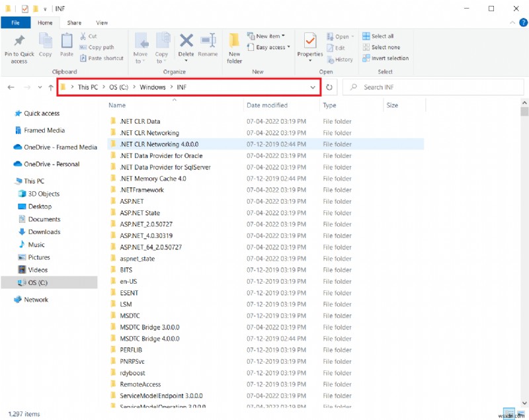Sort by the Type column header
Screen dimensions: 529x420
coord(329,105)
